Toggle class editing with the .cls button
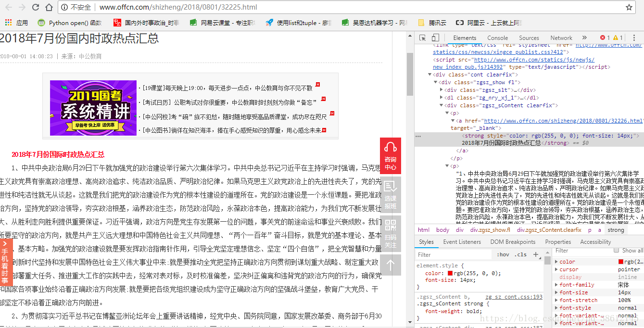This screenshot has height=328, width=644. [519, 254]
